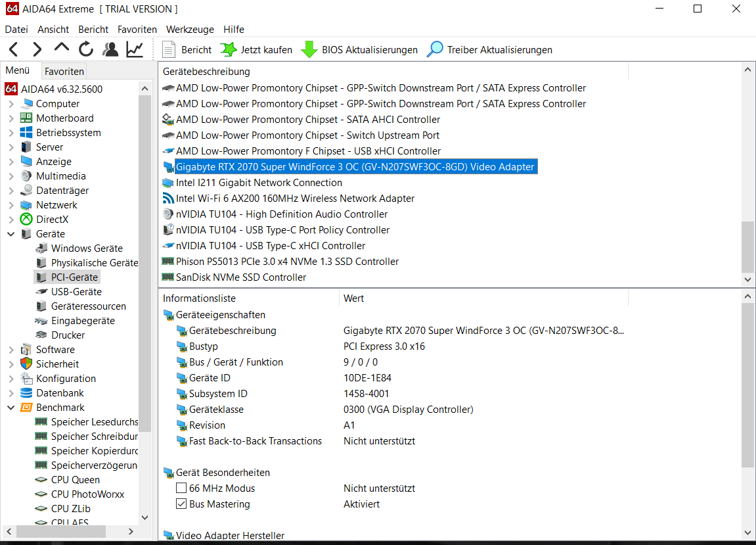Viewport: 756px width, 545px height.
Task: Select CPU Queen benchmark
Action: tap(76, 480)
